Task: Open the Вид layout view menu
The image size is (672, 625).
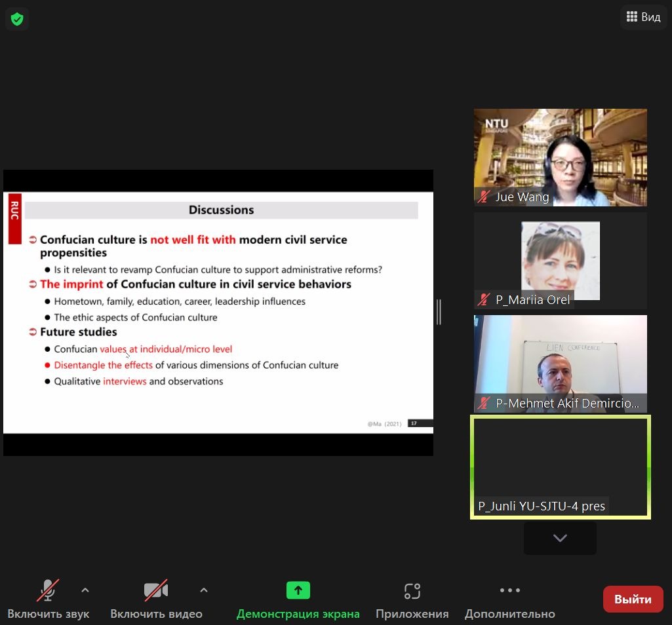Action: (x=643, y=17)
